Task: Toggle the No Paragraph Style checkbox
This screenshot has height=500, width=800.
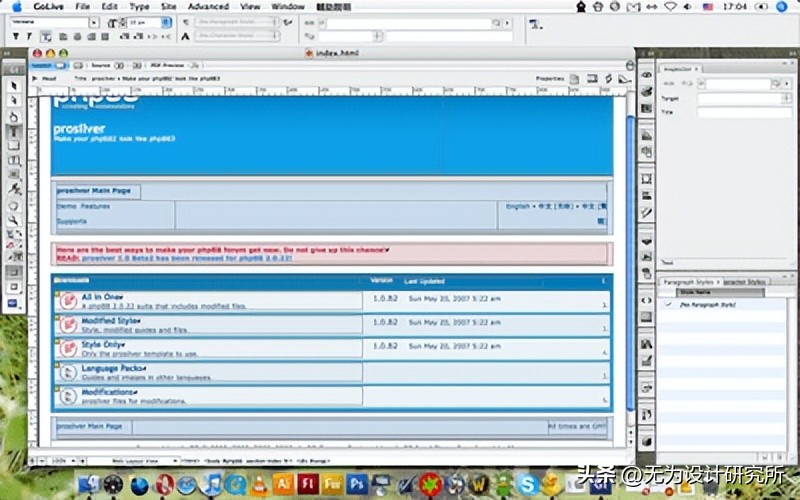Action: click(668, 302)
